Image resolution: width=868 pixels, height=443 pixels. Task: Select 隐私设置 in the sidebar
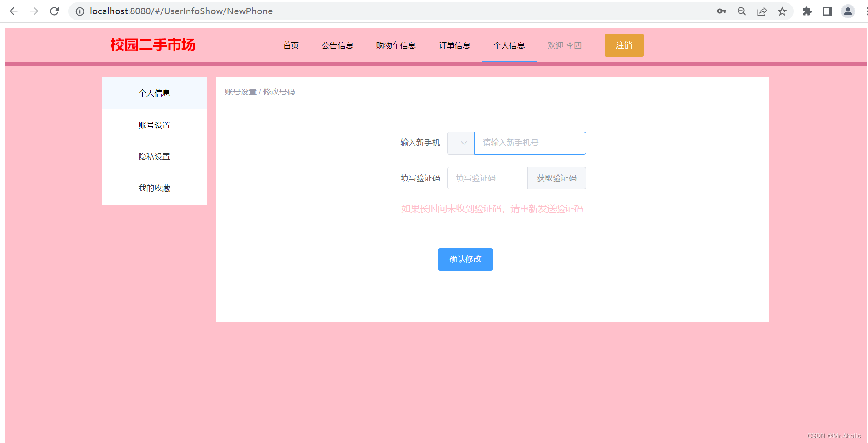coord(154,156)
